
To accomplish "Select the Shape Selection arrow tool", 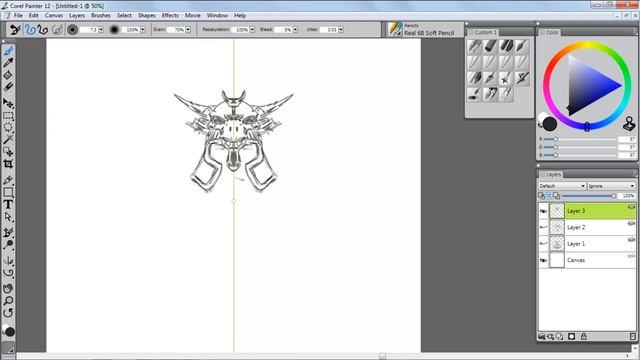I will tap(8, 217).
